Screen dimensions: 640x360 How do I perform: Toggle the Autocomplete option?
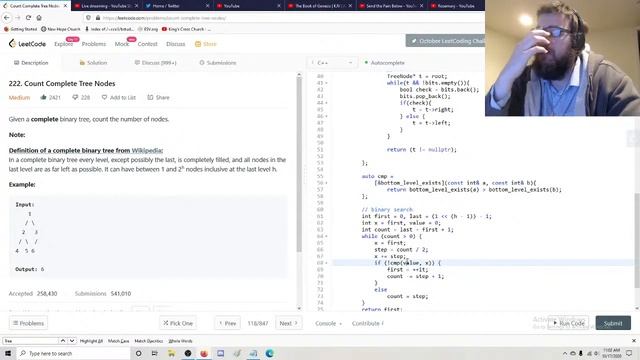point(384,63)
